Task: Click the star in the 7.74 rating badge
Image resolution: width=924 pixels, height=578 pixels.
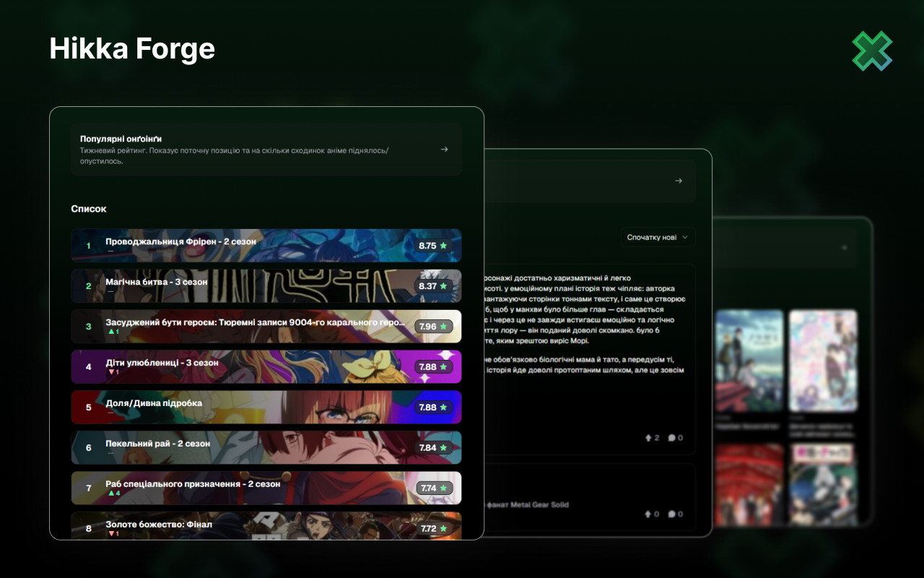Action: [443, 488]
